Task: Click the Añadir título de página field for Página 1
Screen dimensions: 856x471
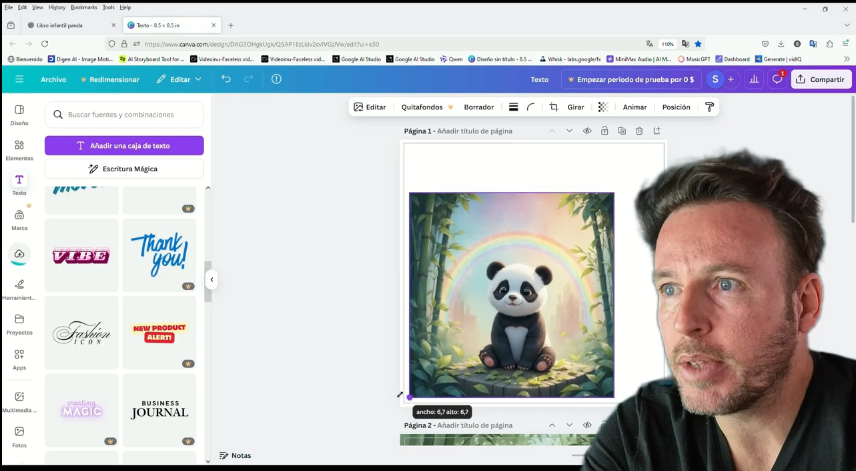Action: pyautogui.click(x=474, y=131)
